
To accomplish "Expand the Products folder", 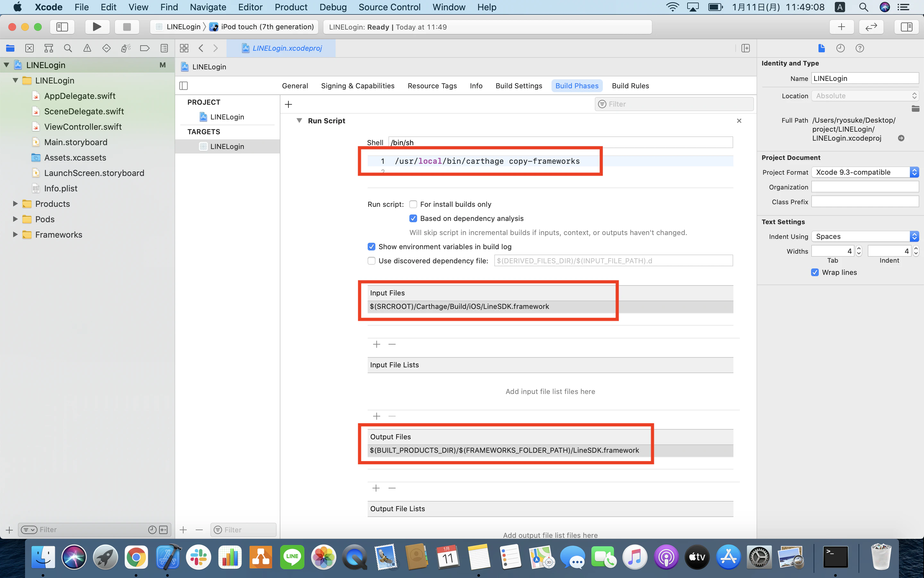I will coord(15,204).
